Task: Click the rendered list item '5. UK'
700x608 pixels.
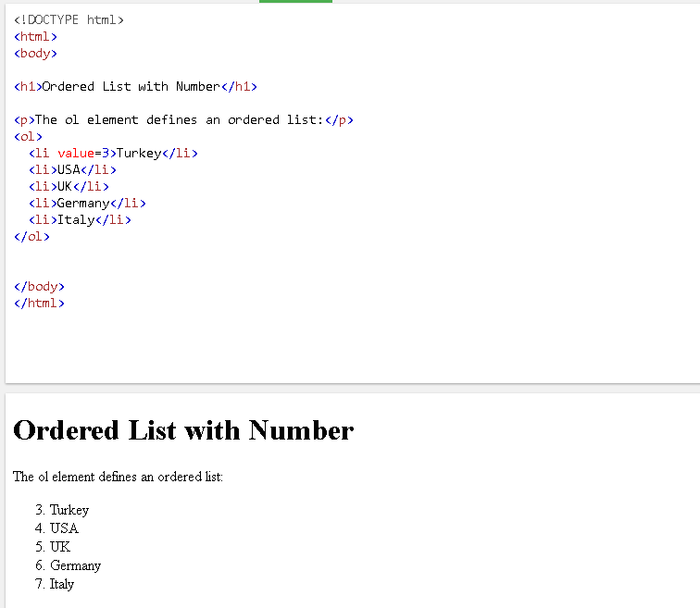Action: coord(53,546)
